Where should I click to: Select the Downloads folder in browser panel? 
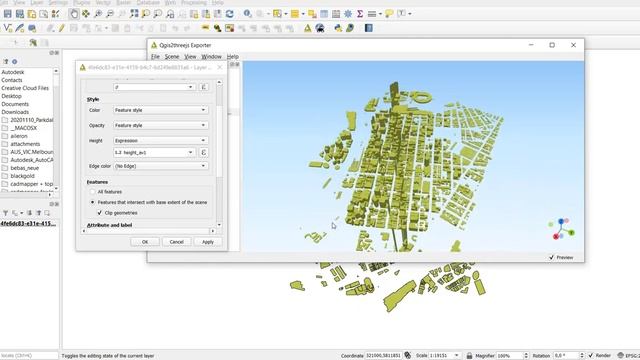(x=15, y=112)
